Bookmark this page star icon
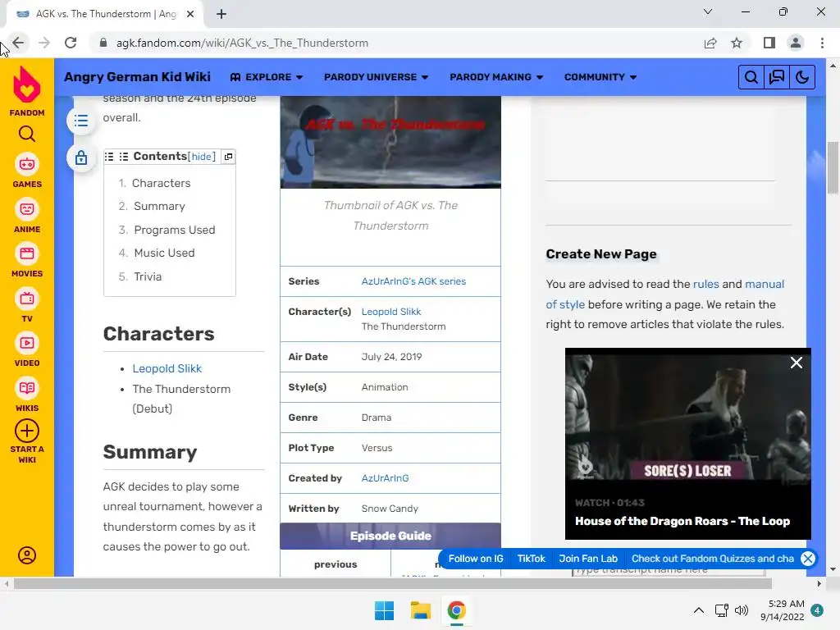Image resolution: width=840 pixels, height=630 pixels. click(x=737, y=43)
